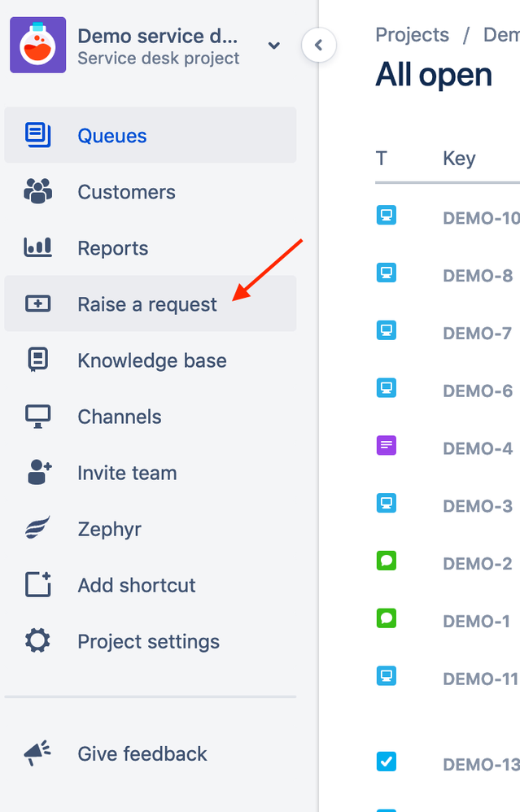Click the Raise a request icon

click(37, 303)
